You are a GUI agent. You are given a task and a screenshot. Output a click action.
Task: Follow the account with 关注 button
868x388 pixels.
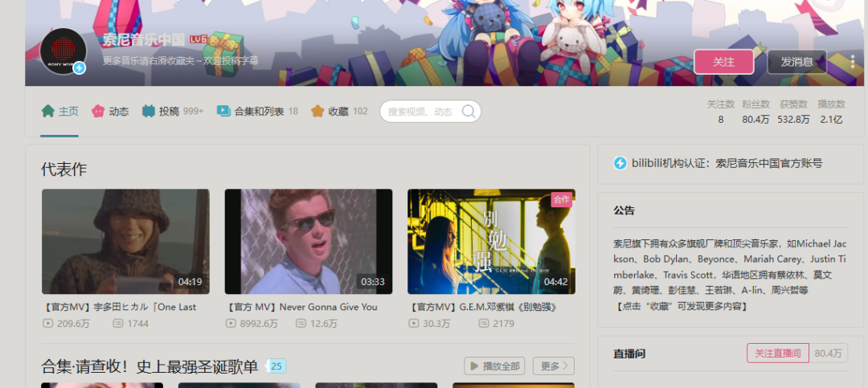(x=723, y=61)
